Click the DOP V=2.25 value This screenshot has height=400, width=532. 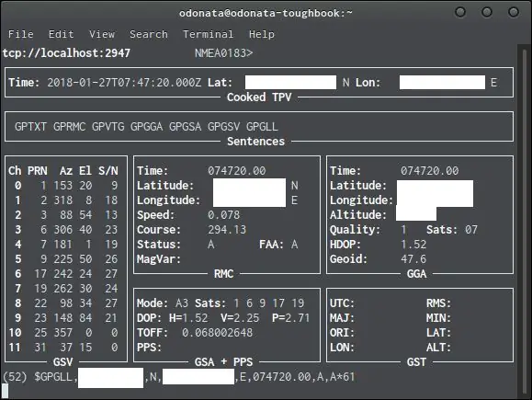click(240, 318)
